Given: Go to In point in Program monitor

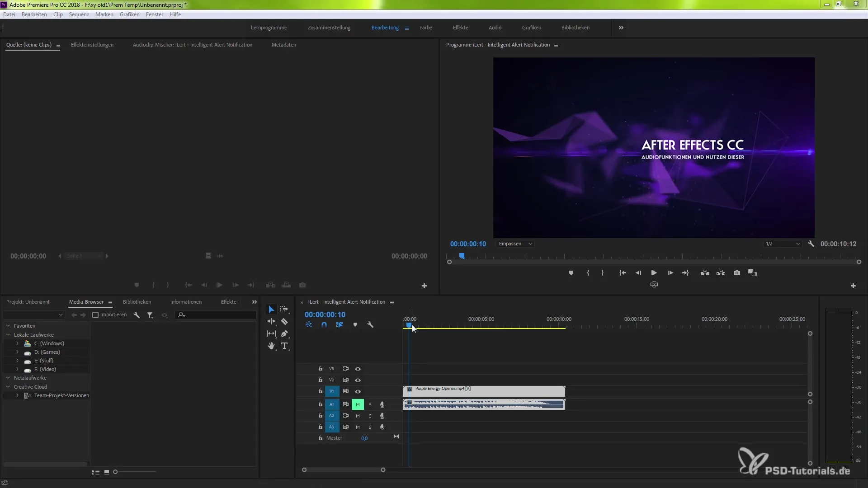Looking at the screenshot, I should click(x=623, y=273).
